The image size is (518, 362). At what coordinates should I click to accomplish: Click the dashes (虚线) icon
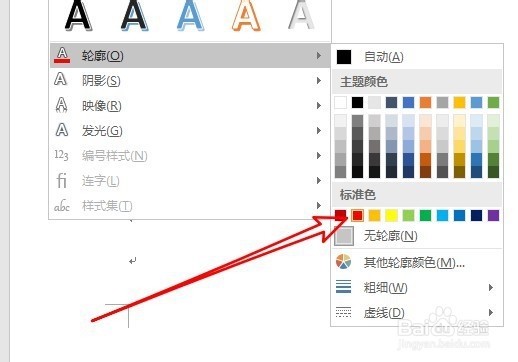pos(343,312)
